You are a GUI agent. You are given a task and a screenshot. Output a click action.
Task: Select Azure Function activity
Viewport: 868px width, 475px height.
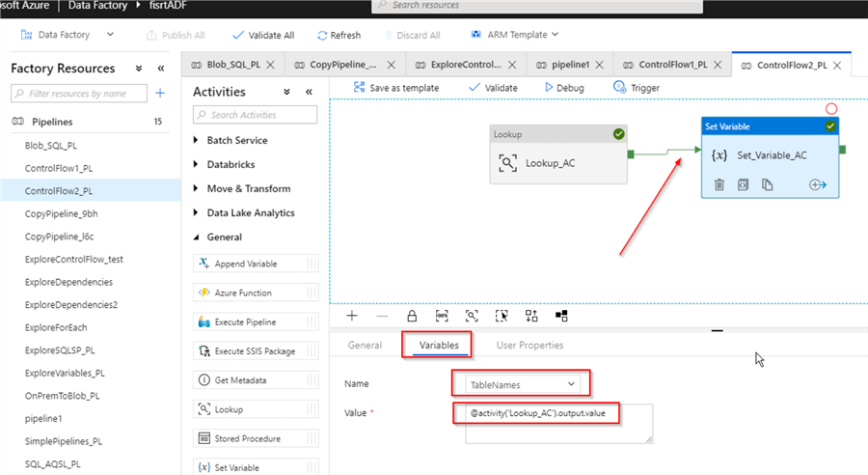(256, 293)
